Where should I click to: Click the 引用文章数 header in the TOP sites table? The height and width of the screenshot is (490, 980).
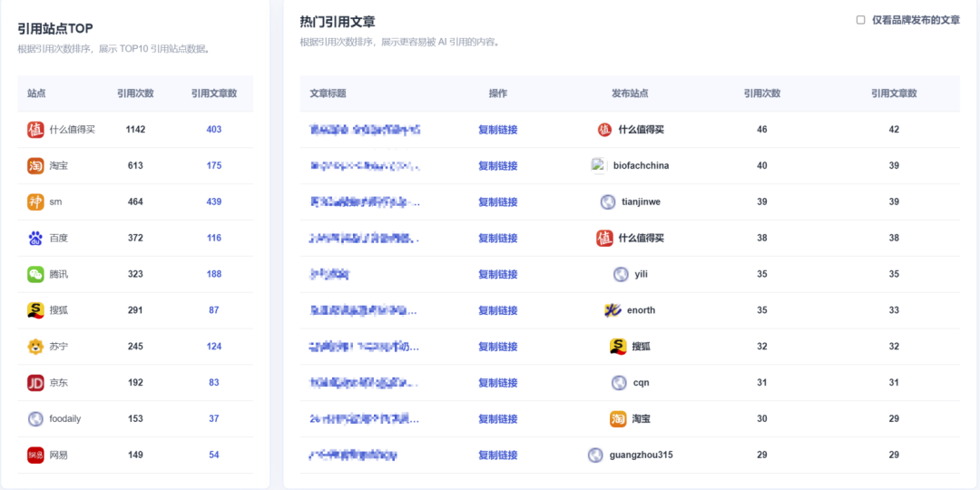pyautogui.click(x=214, y=93)
